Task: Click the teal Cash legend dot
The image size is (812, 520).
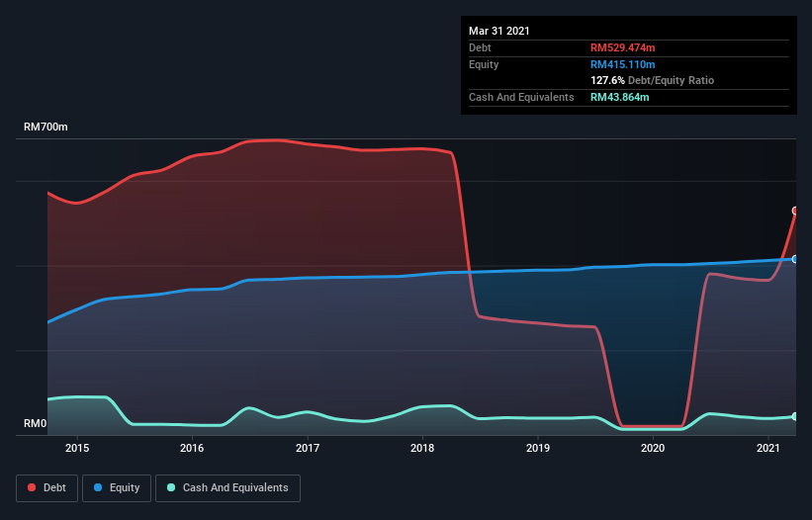Action: [x=171, y=487]
